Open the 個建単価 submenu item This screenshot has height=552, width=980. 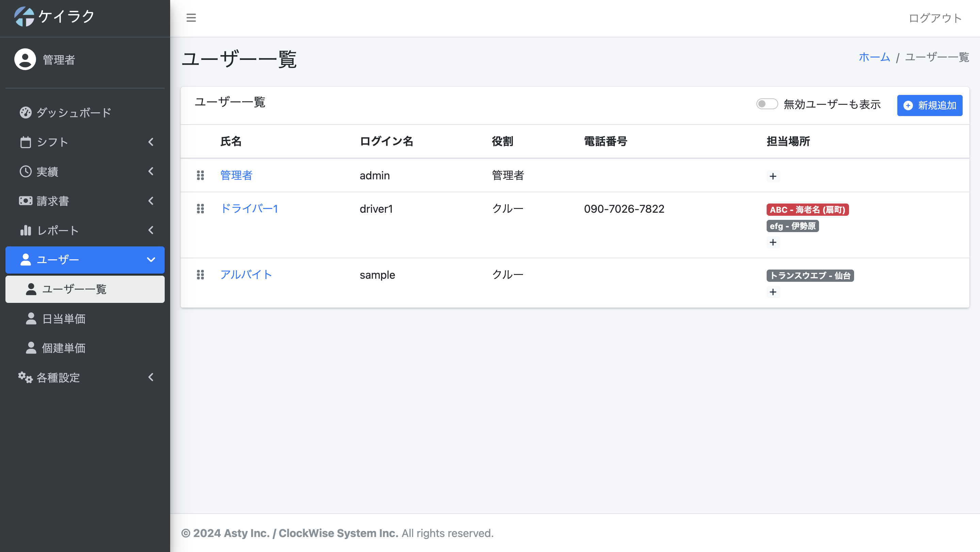tap(85, 348)
